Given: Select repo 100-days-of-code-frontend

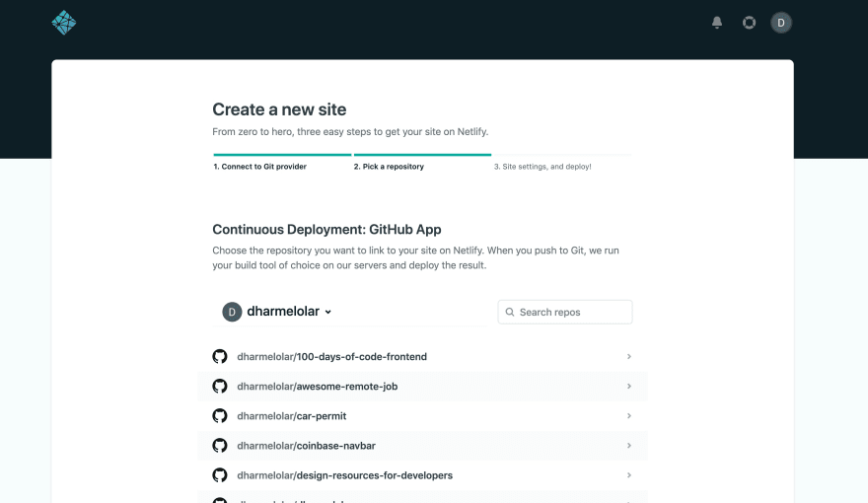Looking at the screenshot, I should pyautogui.click(x=422, y=356).
